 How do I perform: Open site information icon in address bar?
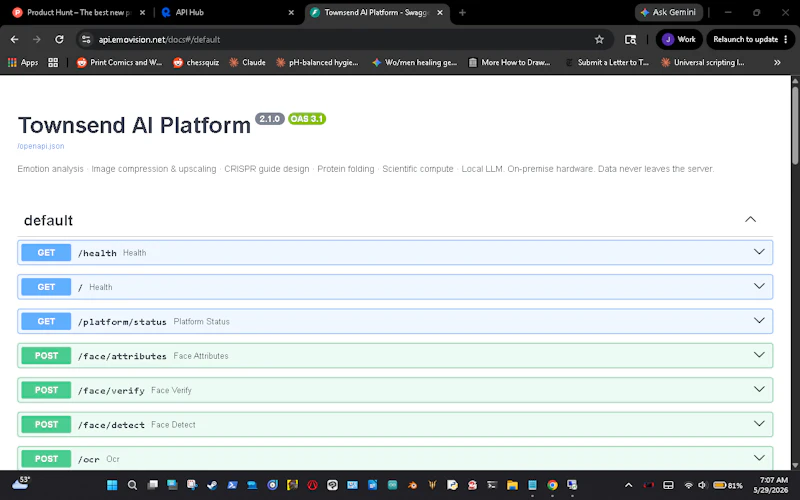click(86, 39)
